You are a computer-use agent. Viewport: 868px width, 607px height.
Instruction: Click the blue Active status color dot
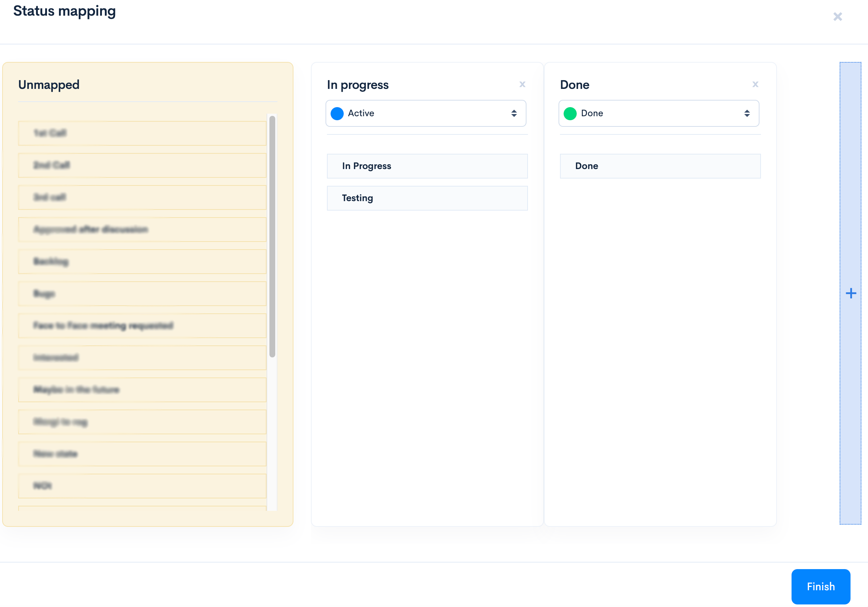click(337, 113)
